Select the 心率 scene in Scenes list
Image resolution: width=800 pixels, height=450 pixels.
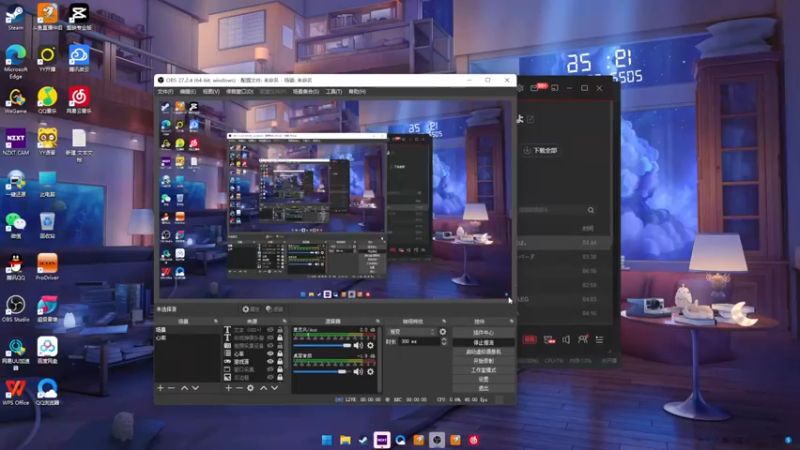coord(188,338)
